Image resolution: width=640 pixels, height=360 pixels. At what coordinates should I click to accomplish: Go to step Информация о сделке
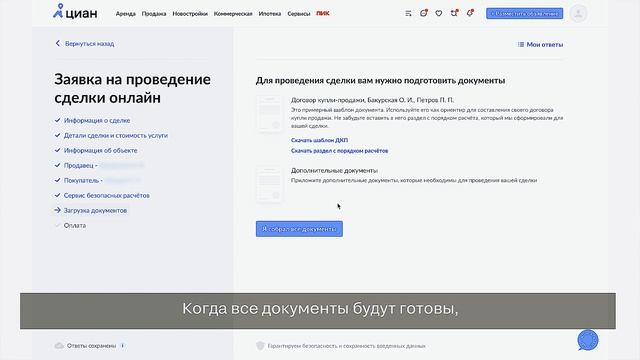click(97, 120)
